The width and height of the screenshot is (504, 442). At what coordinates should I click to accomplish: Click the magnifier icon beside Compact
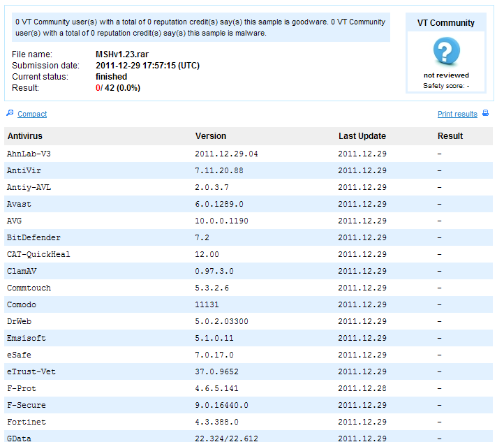(10, 113)
